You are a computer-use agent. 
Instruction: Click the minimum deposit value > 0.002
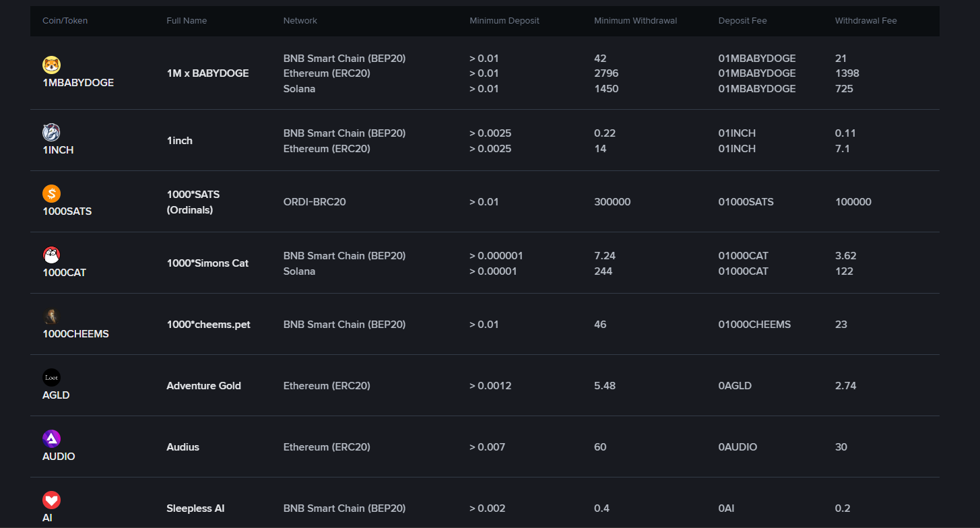click(487, 508)
